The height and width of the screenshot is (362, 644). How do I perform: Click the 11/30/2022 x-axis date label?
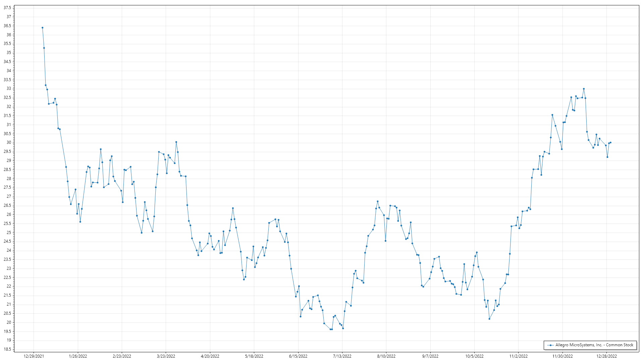click(562, 356)
